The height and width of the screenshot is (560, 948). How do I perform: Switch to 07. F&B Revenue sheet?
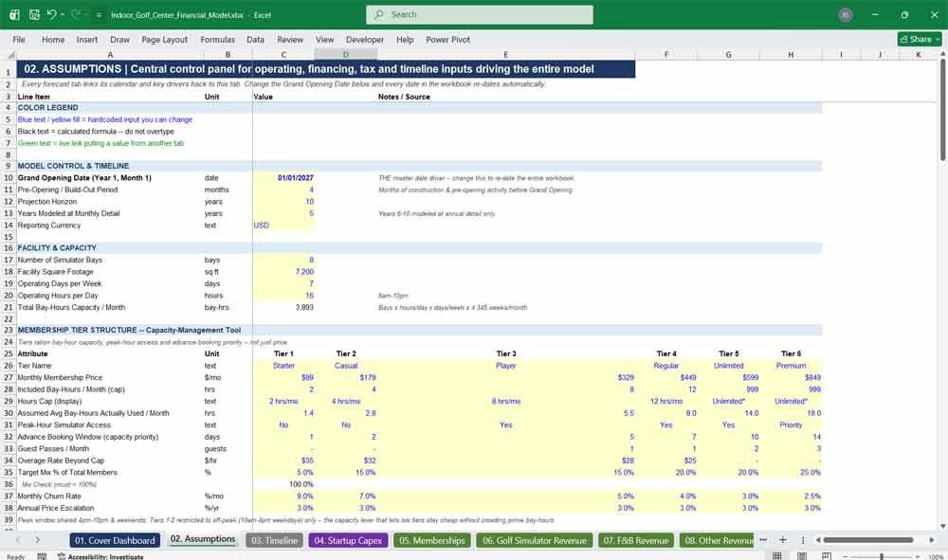pos(636,541)
